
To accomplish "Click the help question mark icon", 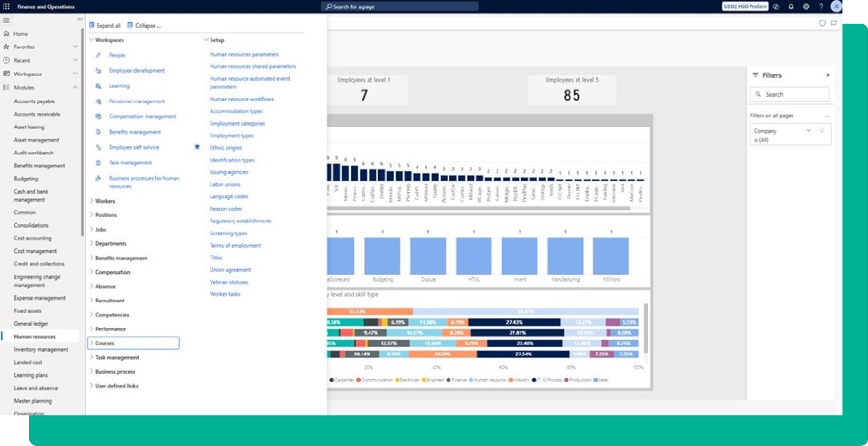I will tap(821, 6).
